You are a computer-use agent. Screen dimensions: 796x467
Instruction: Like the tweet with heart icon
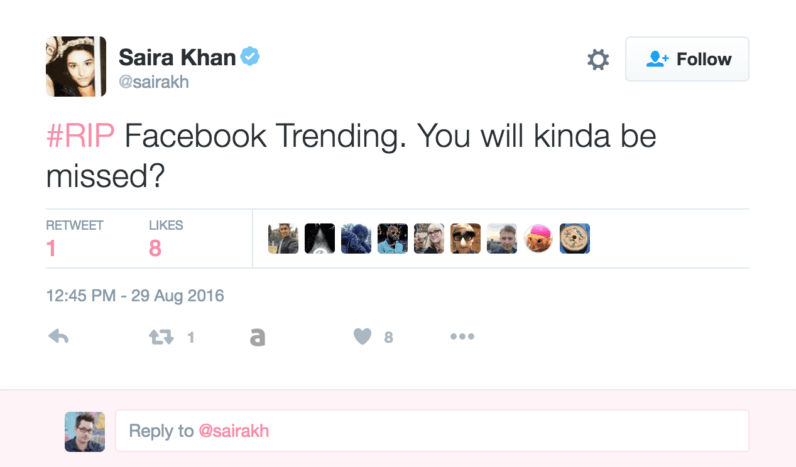tap(362, 337)
